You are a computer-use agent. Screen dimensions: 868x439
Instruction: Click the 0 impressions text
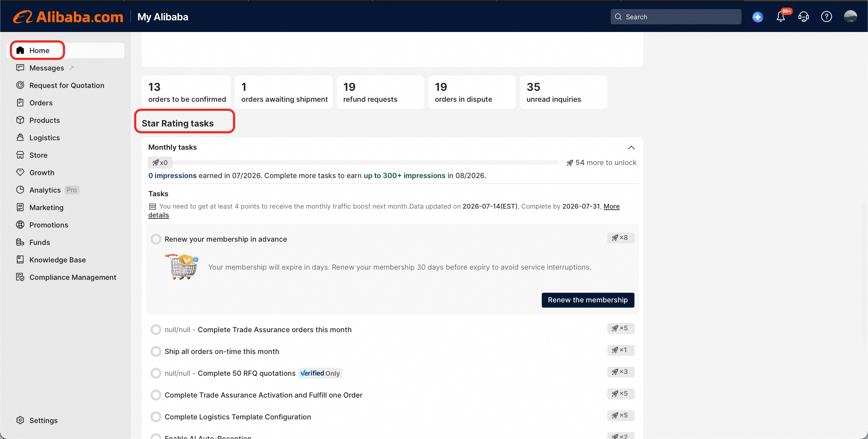[x=172, y=176]
